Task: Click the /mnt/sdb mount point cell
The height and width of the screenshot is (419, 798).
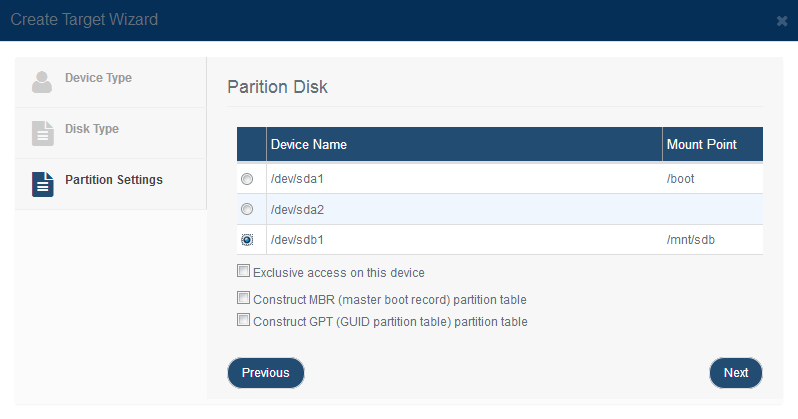Action: 691,240
